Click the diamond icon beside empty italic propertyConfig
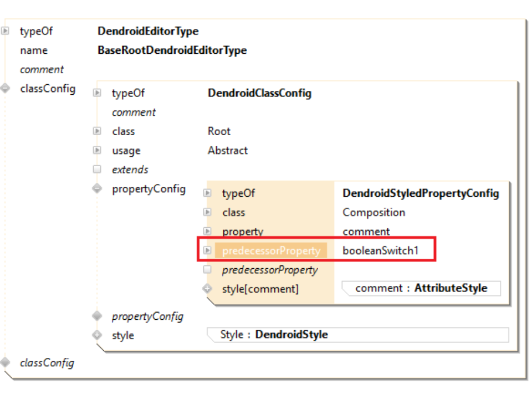This screenshot has height=399, width=532. coord(97,316)
